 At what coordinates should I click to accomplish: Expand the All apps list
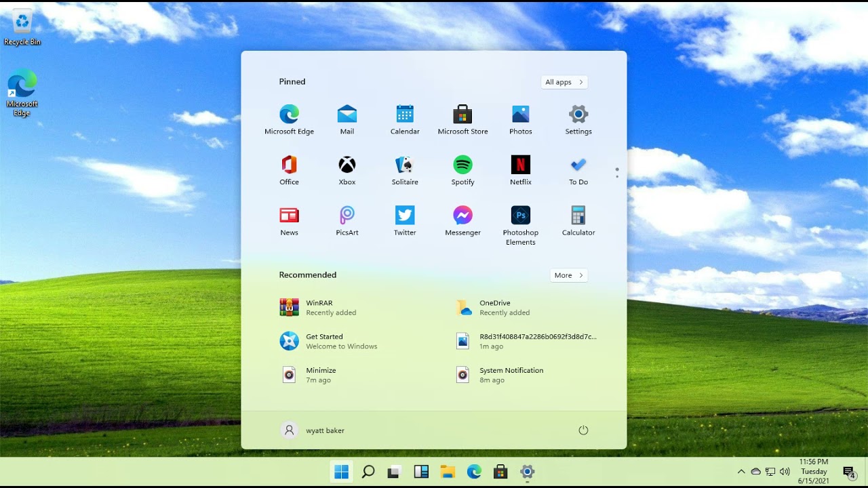pyautogui.click(x=564, y=82)
